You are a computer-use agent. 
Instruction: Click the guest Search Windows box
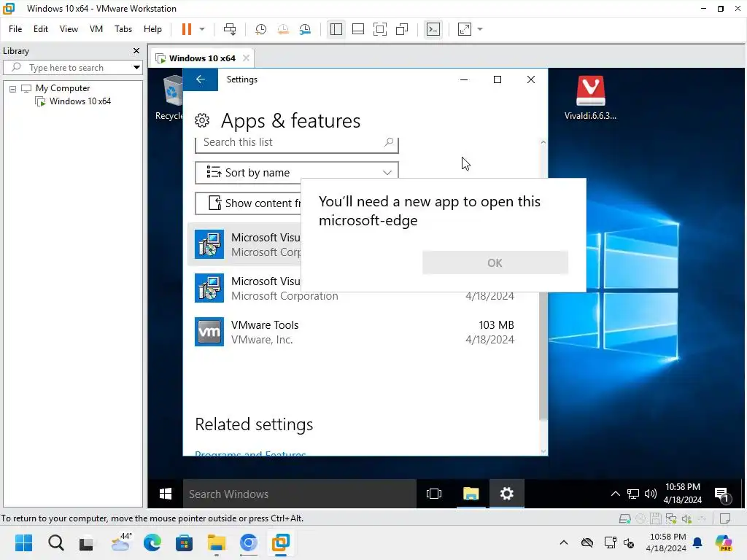300,494
